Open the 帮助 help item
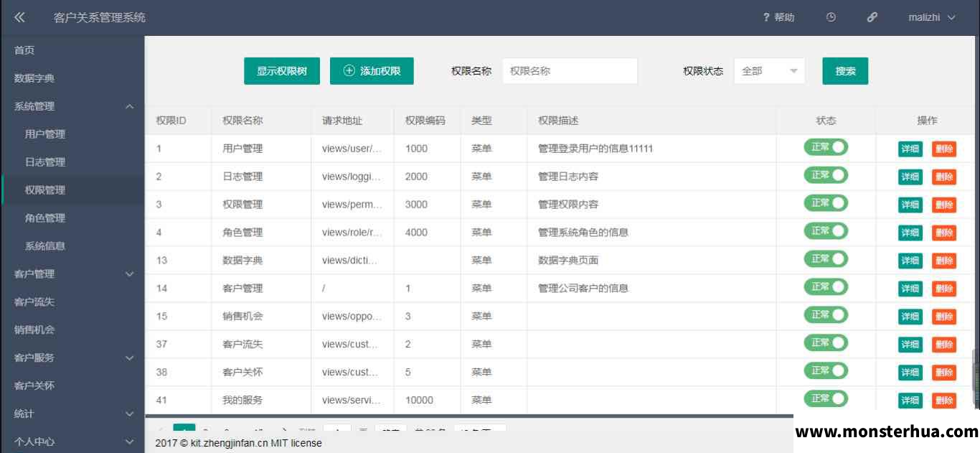980x453 pixels. 778,17
